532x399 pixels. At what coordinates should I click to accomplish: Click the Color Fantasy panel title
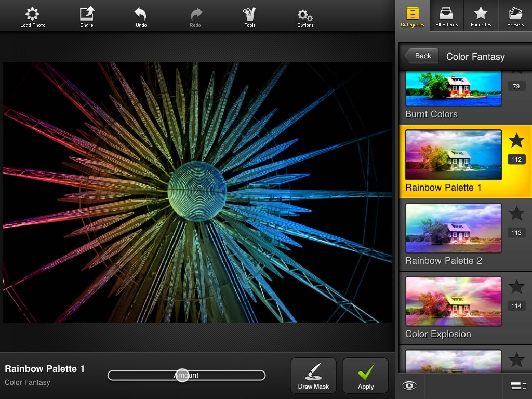point(475,57)
